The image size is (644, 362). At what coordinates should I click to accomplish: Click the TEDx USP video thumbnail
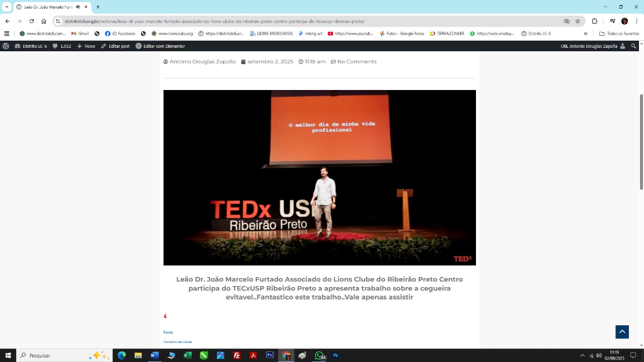pyautogui.click(x=319, y=177)
